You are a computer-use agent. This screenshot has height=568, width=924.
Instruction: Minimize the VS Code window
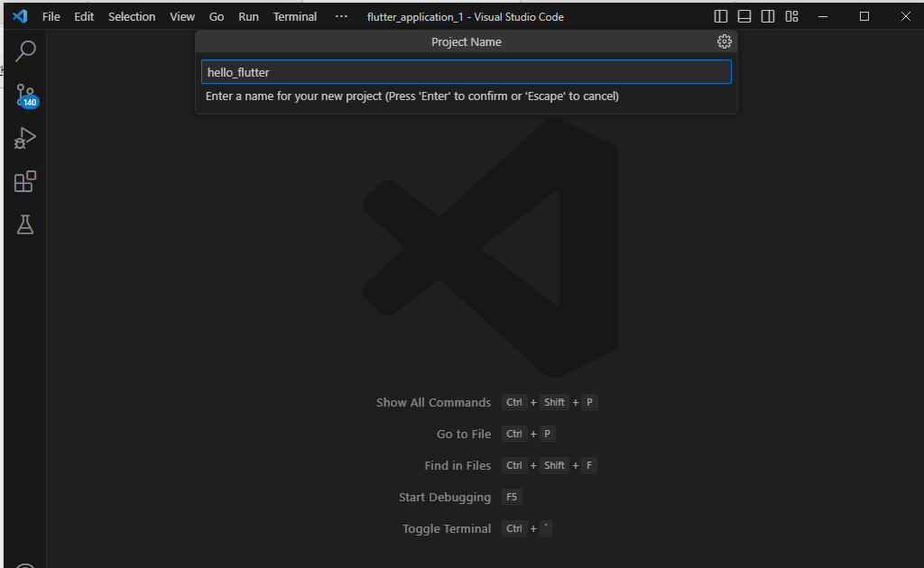point(823,16)
